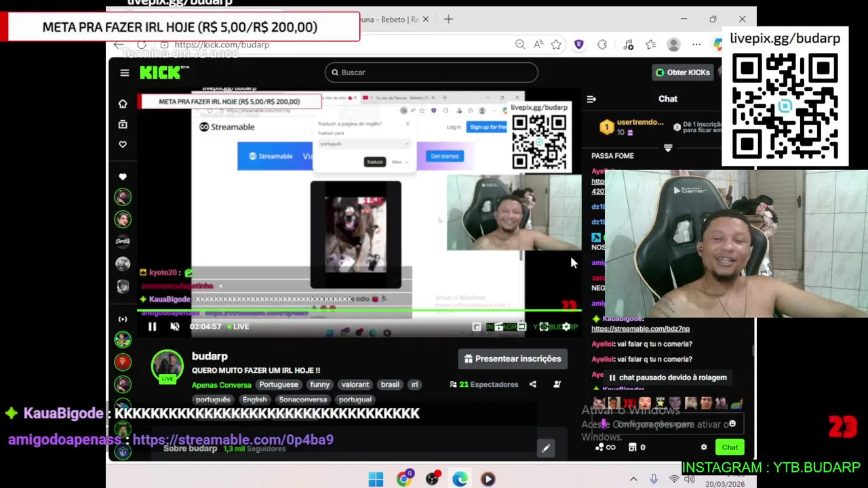
Task: Open usertremdo top gifter entry
Action: point(632,127)
